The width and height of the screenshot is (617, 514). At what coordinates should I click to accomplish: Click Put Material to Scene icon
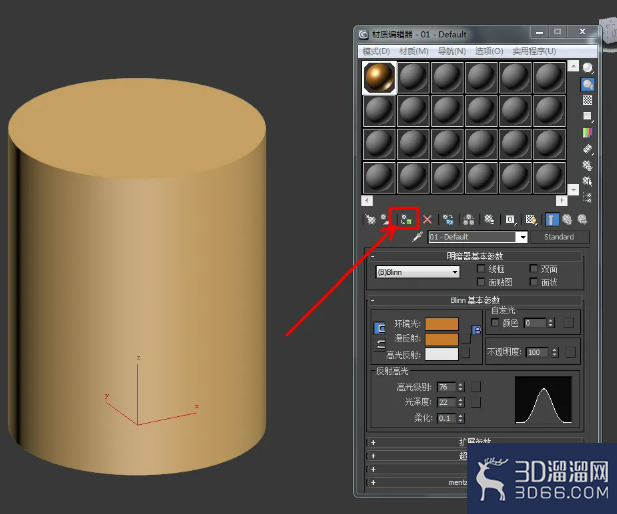(384, 219)
